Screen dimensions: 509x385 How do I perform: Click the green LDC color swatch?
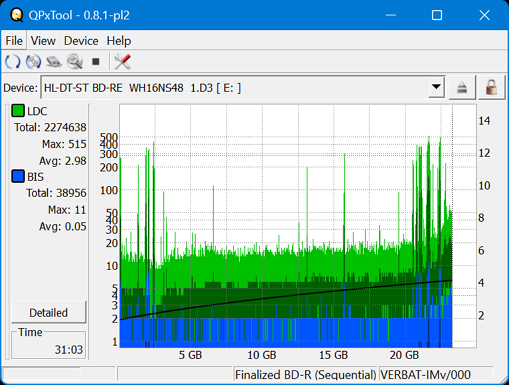(18, 111)
